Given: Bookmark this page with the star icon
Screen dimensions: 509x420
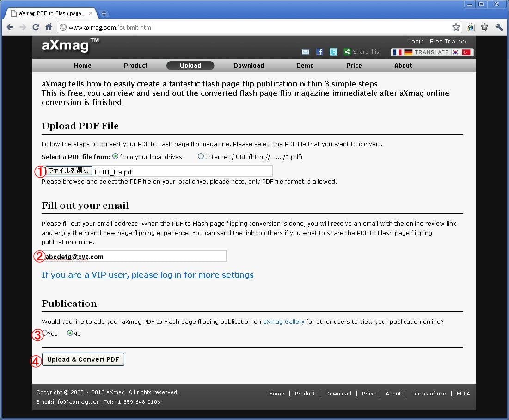Looking at the screenshot, I should [x=456, y=27].
